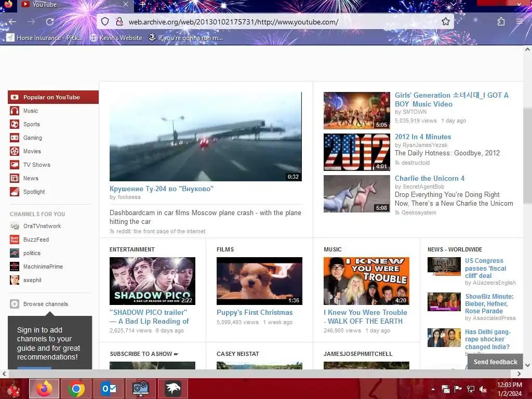
Task: Click the Browse channels plus icon
Action: click(x=14, y=304)
